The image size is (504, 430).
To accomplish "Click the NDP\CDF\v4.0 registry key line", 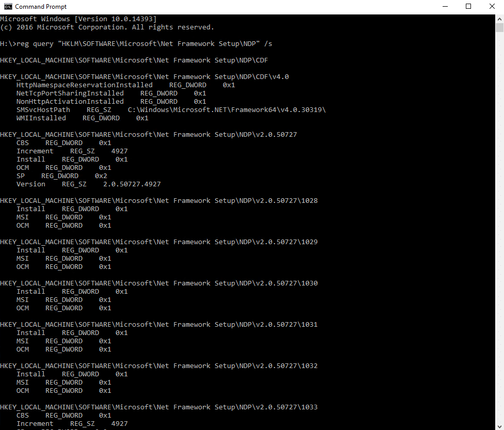I will point(144,76).
